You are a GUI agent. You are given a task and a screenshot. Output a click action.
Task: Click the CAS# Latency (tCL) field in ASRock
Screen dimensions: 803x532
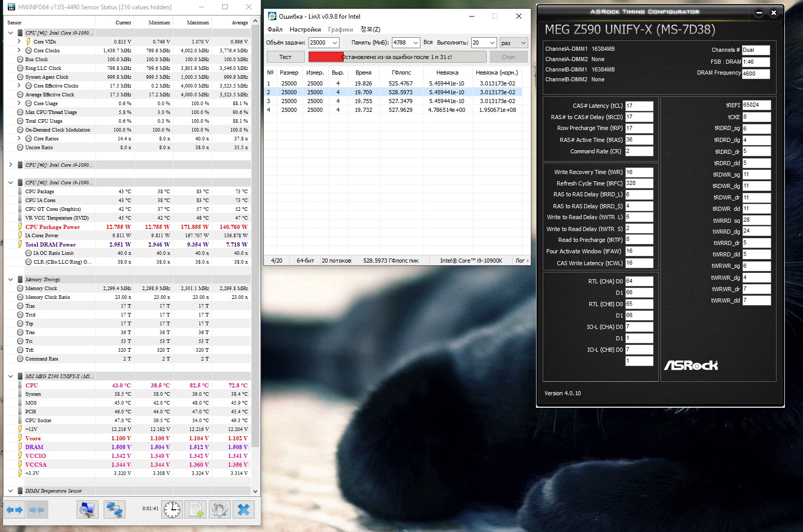click(x=639, y=106)
